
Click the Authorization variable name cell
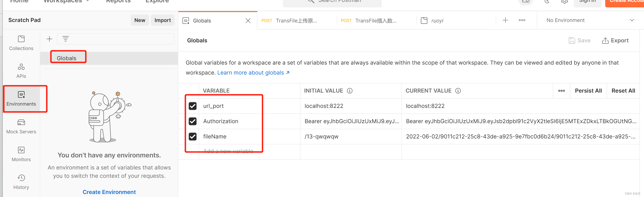[x=249, y=121]
